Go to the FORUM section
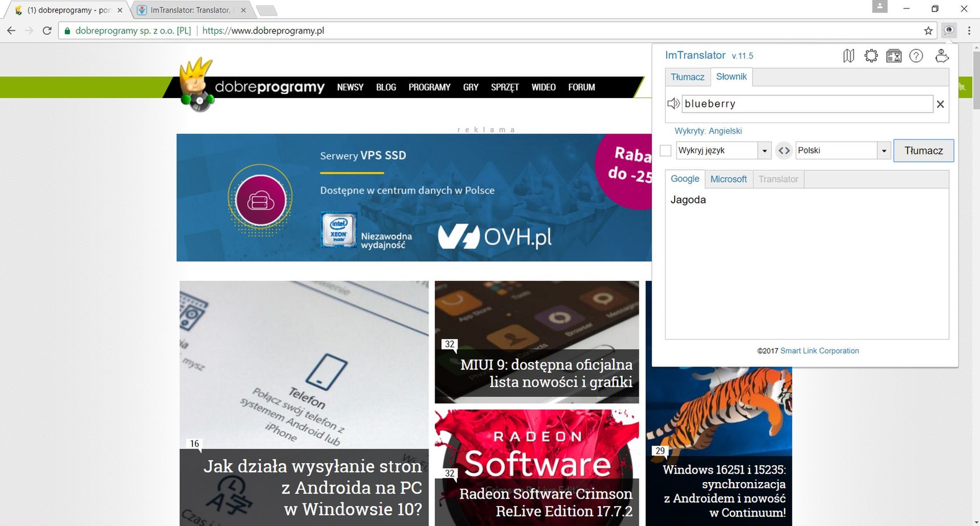 pos(581,87)
